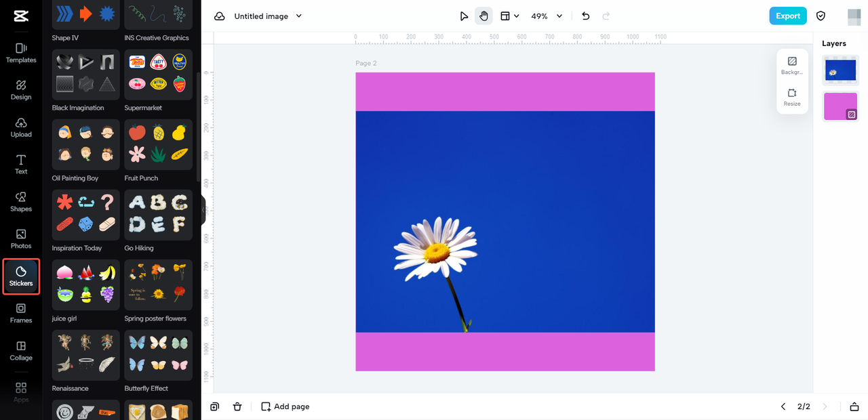This screenshot has height=420, width=868.
Task: Click the Page 2 label above canvas
Action: [x=366, y=63]
